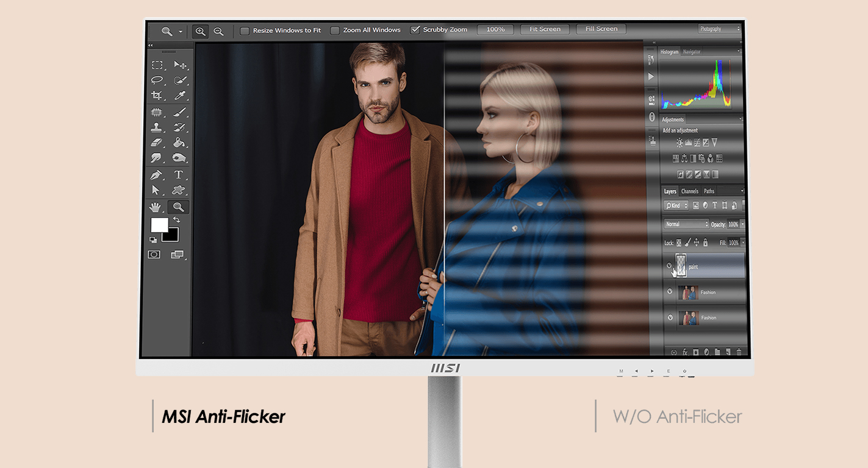Uncheck the Scrubby Zoom checkbox
Viewport: 868px width, 468px height.
click(415, 29)
